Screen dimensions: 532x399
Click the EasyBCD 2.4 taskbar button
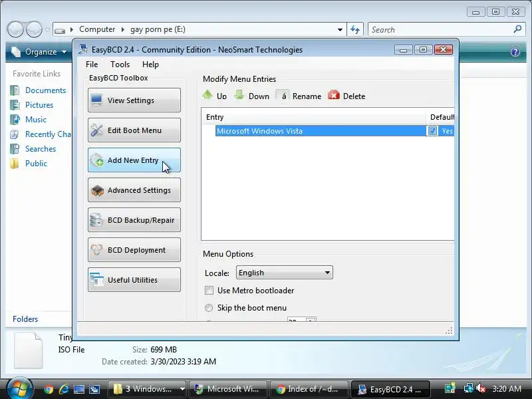(x=390, y=389)
